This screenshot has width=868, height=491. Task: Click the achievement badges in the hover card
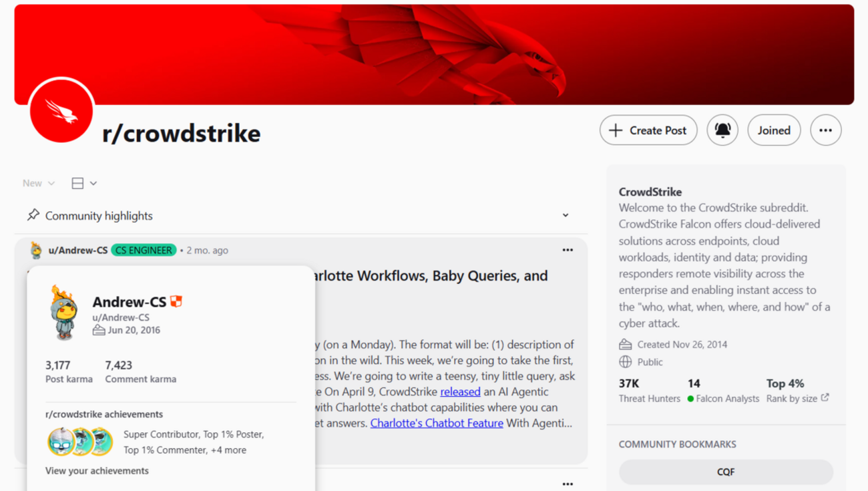80,442
